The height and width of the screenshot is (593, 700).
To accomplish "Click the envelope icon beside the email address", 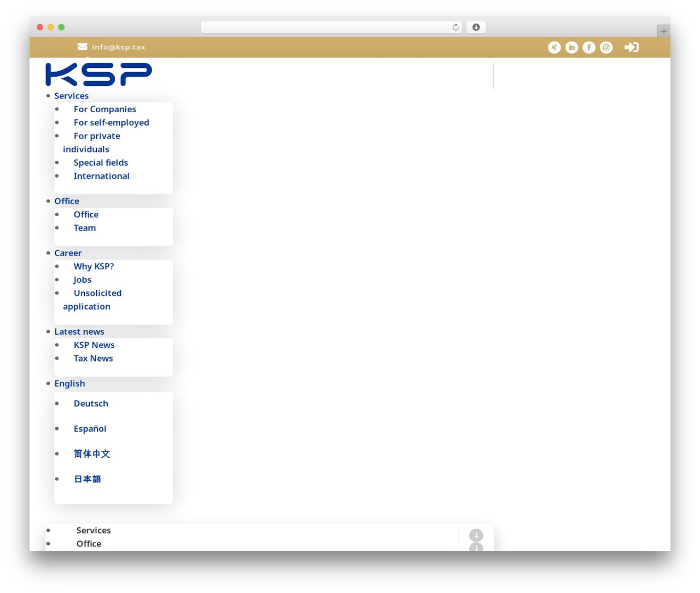I will (82, 47).
